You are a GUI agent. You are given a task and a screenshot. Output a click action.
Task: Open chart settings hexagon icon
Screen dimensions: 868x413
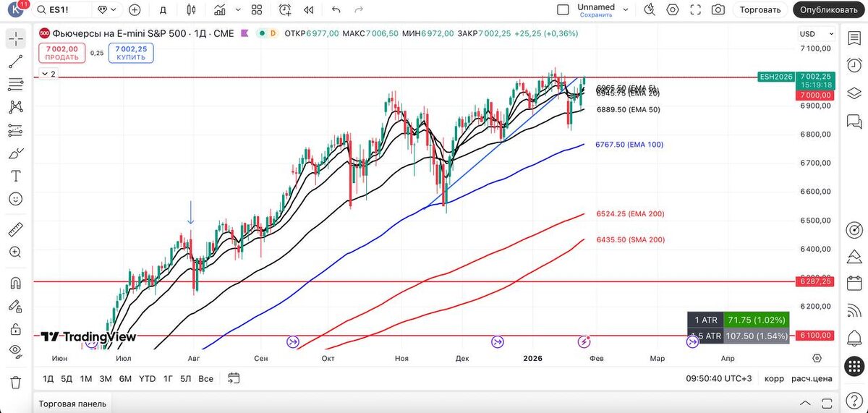pos(673,9)
